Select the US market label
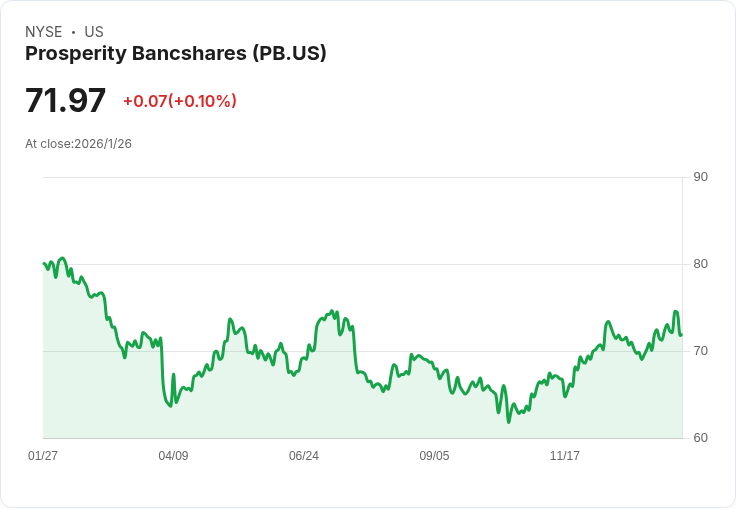Viewport: 736px width, 508px height. 94,32
